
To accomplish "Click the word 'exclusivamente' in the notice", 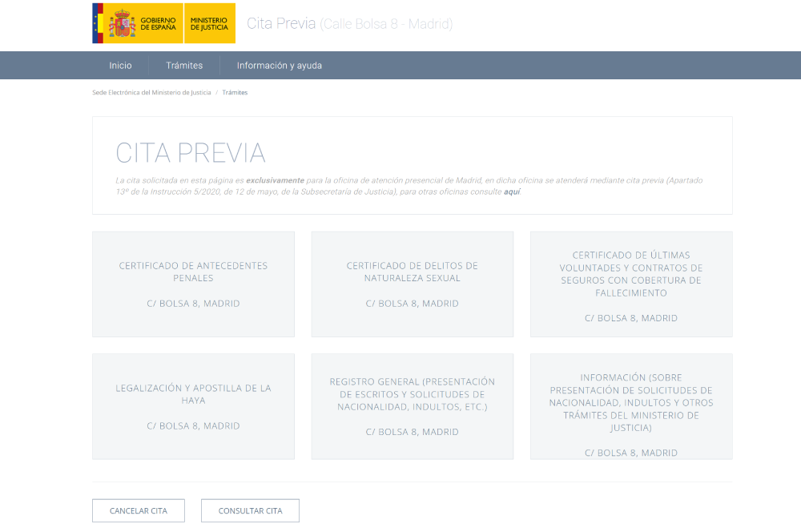I will tap(276, 180).
